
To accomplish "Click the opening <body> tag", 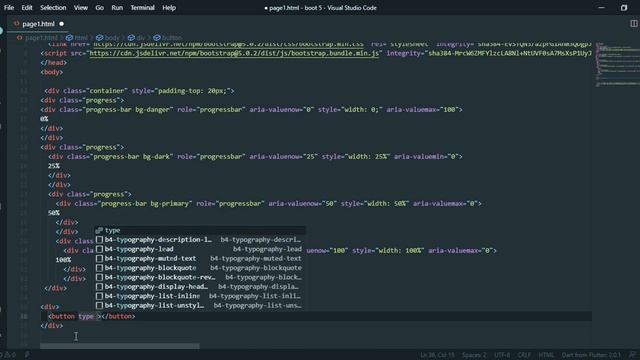I will (x=52, y=72).
